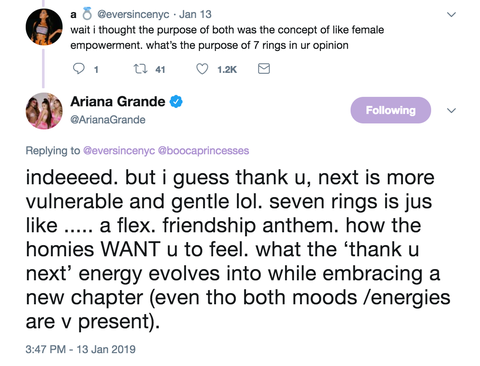Open Ariana Grande's profile picture
This screenshot has height=366, width=480.
coord(44,111)
